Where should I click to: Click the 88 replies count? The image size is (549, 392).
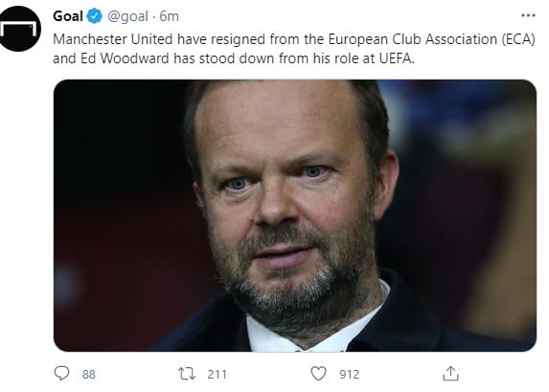click(x=88, y=375)
